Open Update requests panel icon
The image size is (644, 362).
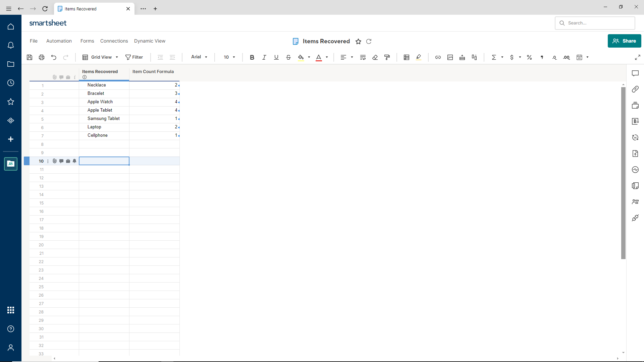click(x=635, y=138)
